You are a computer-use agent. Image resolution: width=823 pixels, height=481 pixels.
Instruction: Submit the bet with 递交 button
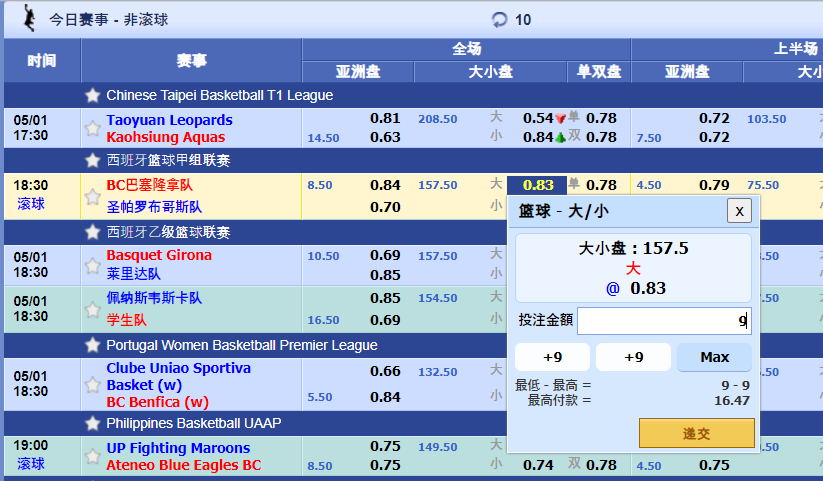pos(696,433)
